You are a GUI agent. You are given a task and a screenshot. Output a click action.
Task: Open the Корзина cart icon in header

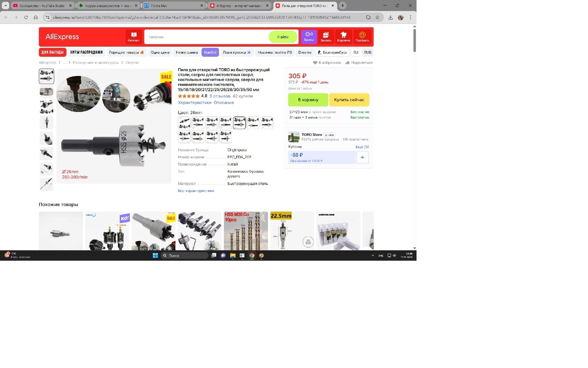(344, 37)
